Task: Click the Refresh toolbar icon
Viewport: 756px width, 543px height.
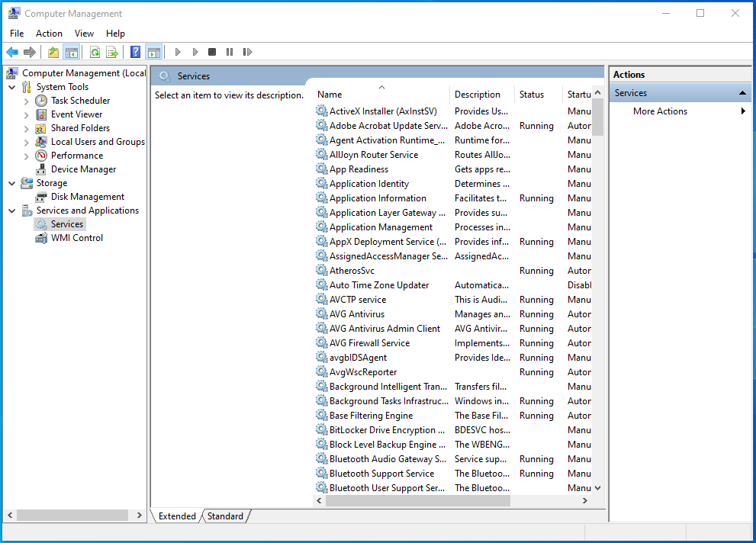Action: 95,52
